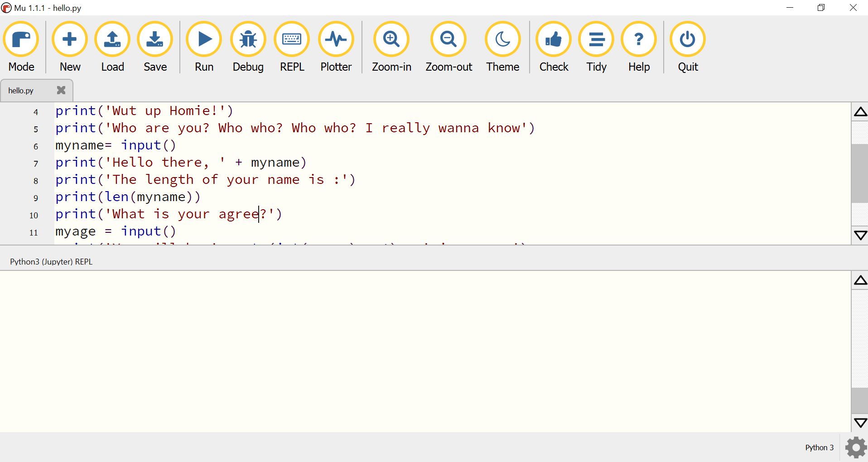
Task: Save the current hello.py script
Action: pyautogui.click(x=155, y=47)
